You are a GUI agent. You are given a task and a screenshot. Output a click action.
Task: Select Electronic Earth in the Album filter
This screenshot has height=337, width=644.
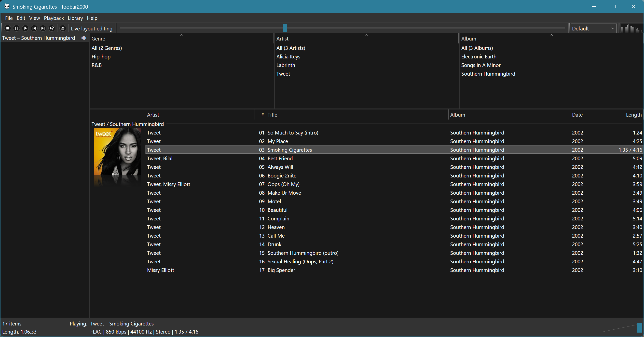(479, 56)
